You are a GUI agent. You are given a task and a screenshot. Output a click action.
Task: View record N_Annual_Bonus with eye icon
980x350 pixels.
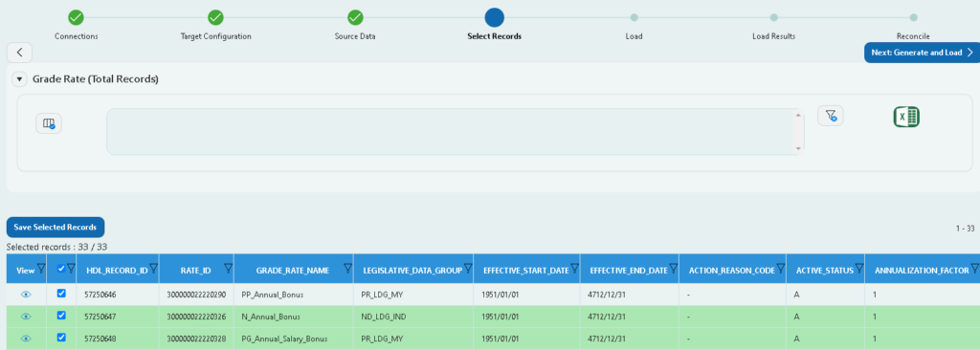(x=26, y=317)
